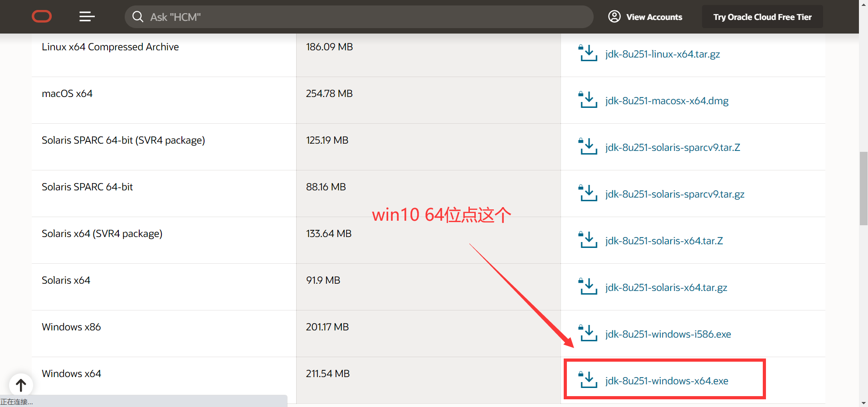This screenshot has height=407, width=868.
Task: Open the hamburger menu icon
Action: point(87,17)
